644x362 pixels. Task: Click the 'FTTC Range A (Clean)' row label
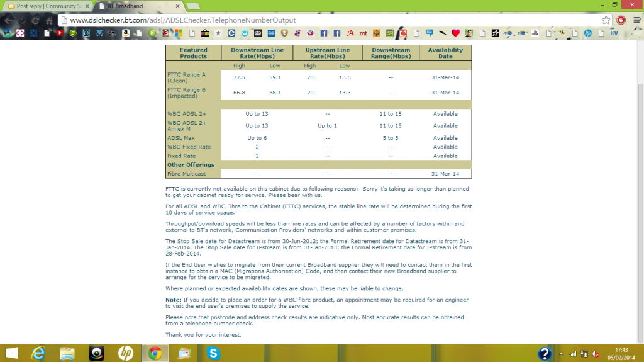(186, 77)
